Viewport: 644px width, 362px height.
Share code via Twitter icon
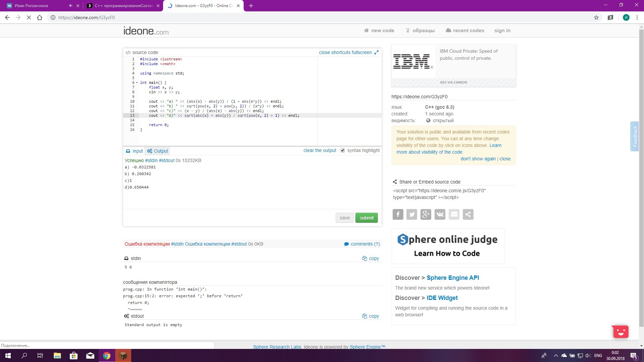coord(412,214)
